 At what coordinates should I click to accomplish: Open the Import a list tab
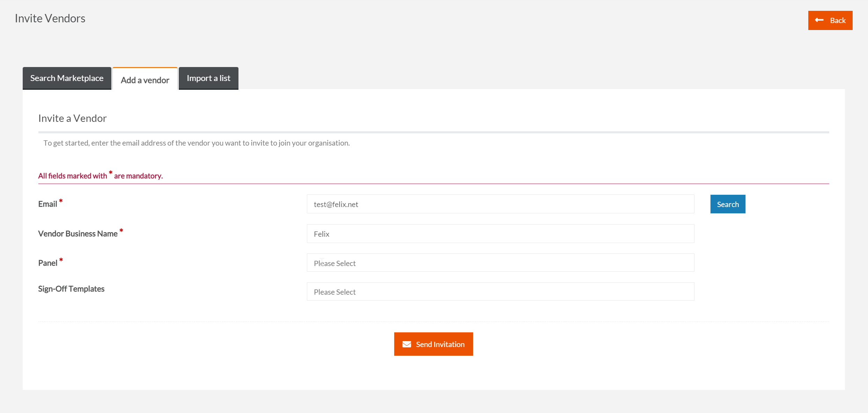pyautogui.click(x=208, y=78)
